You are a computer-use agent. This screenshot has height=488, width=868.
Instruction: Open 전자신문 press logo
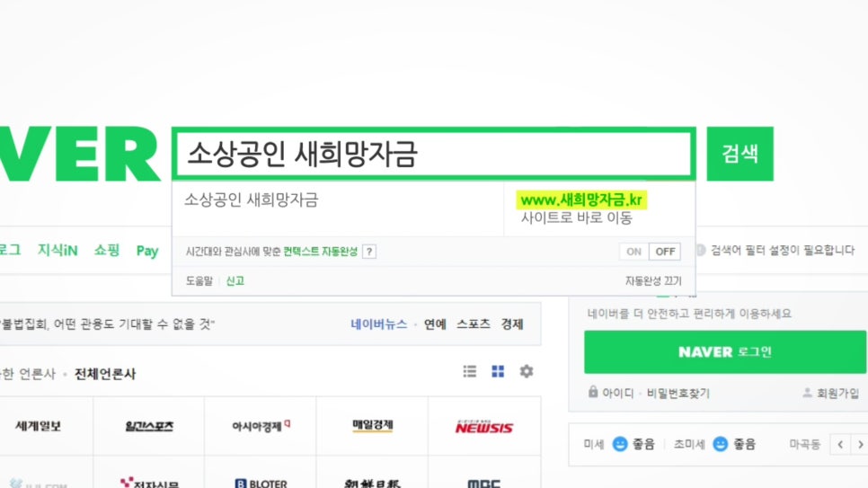pos(149,483)
